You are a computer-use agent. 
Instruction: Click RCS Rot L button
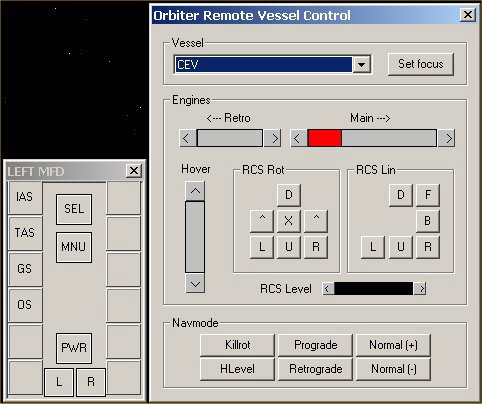262,247
